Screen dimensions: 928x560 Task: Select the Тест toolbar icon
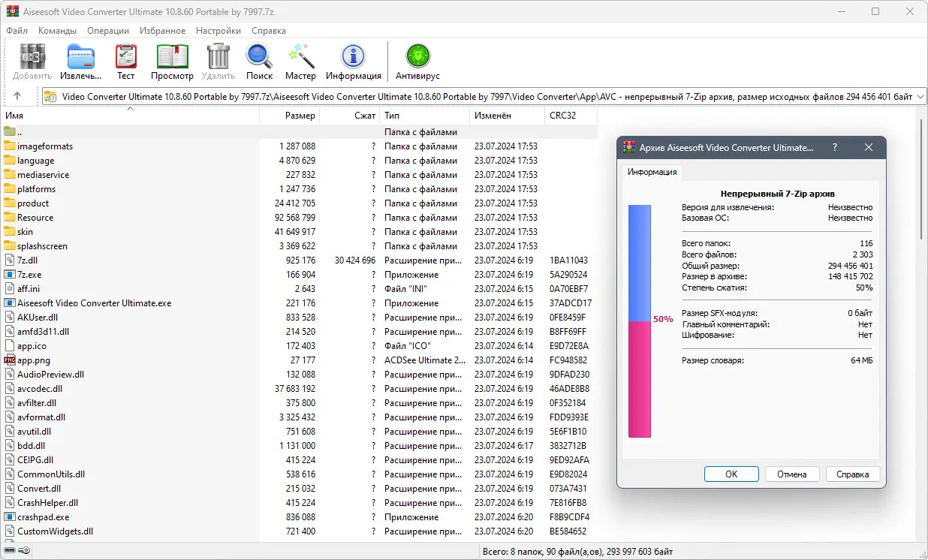click(125, 62)
